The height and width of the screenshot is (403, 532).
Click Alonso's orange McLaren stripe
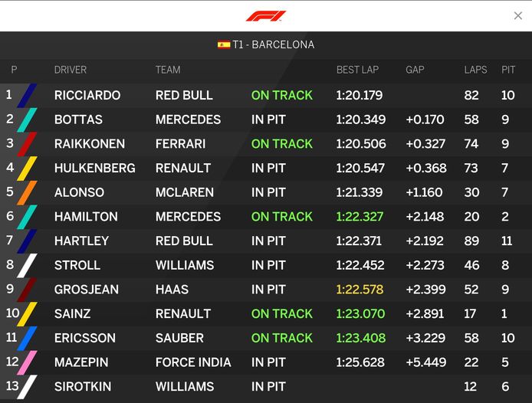tap(27, 192)
